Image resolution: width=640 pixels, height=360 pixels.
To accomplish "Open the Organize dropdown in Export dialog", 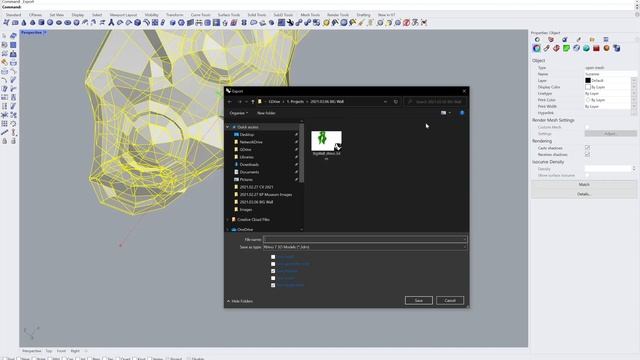I will [x=239, y=113].
